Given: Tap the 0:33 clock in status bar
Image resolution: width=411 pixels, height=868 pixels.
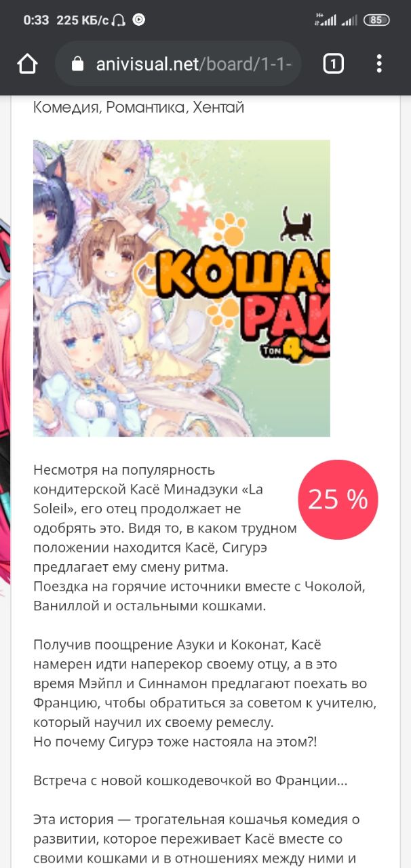Looking at the screenshot, I should 36,20.
